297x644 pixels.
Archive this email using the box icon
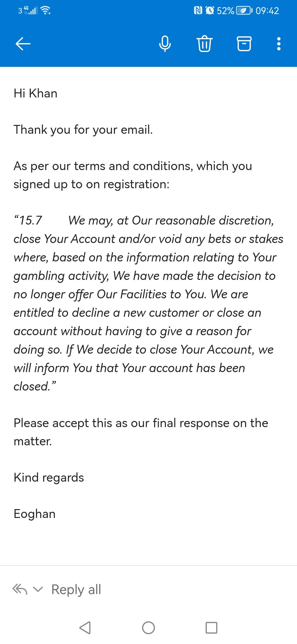point(244,44)
